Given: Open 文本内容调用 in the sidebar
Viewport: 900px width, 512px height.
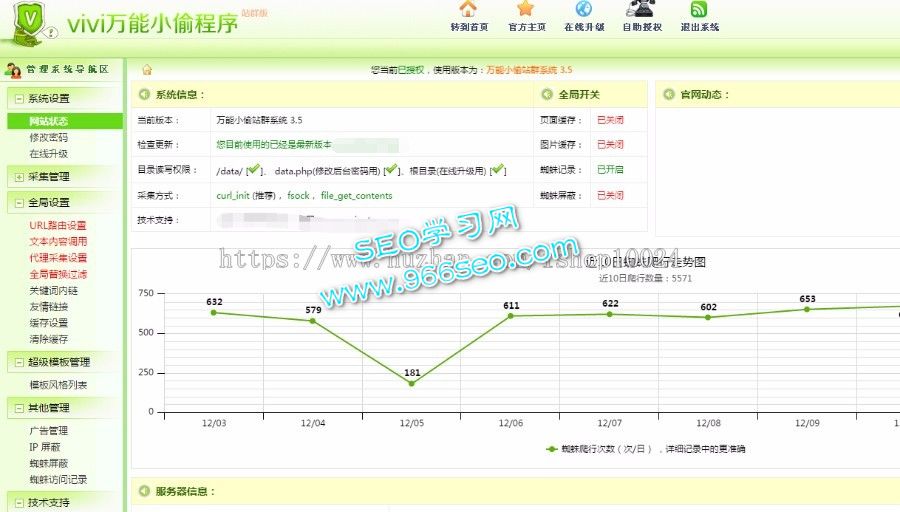Looking at the screenshot, I should pyautogui.click(x=58, y=242).
